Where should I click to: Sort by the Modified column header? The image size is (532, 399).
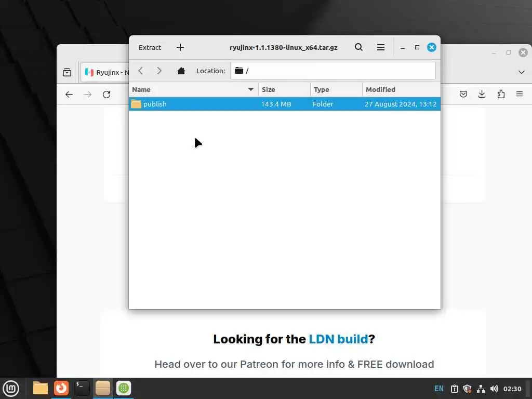tap(402, 89)
